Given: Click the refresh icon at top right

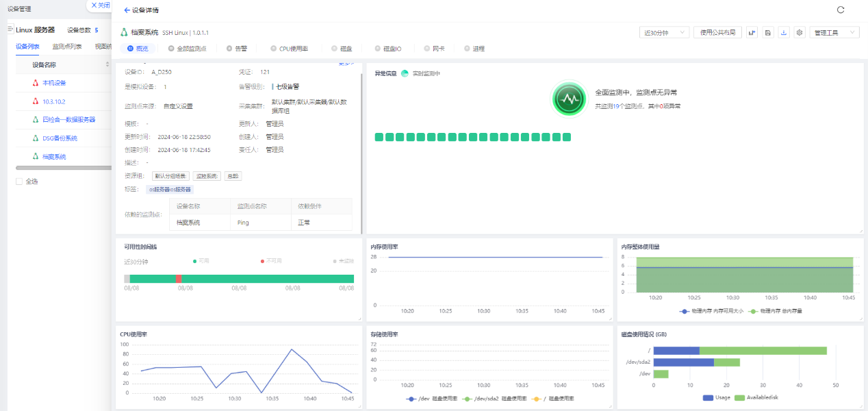Looking at the screenshot, I should (x=841, y=10).
